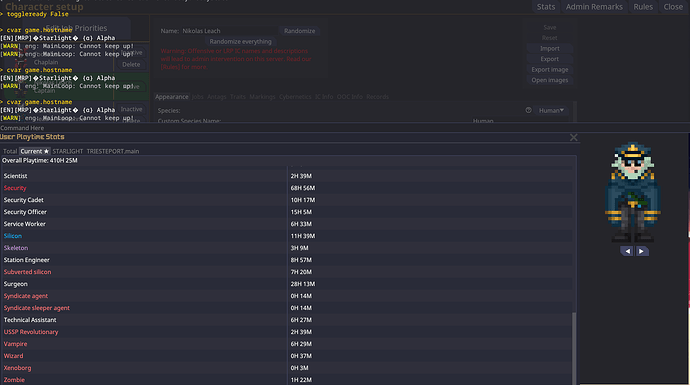Click the Command Here console input

pos(345,128)
